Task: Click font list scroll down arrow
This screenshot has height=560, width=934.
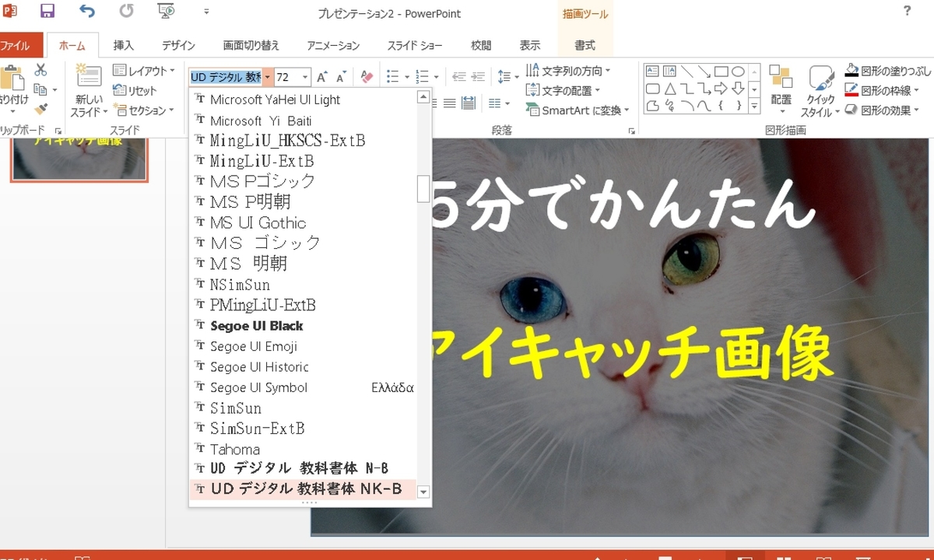Action: tap(423, 492)
